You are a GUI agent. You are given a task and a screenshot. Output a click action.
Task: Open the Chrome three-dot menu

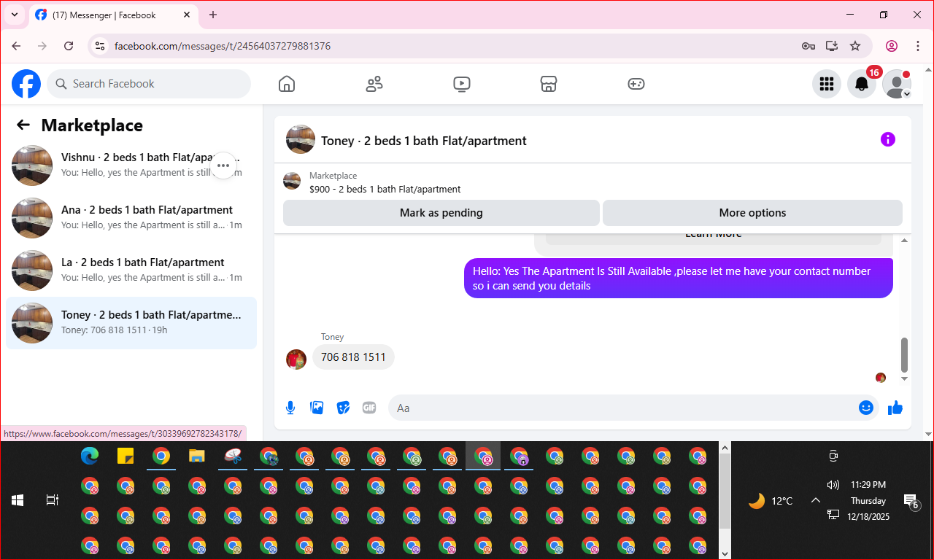pyautogui.click(x=918, y=46)
